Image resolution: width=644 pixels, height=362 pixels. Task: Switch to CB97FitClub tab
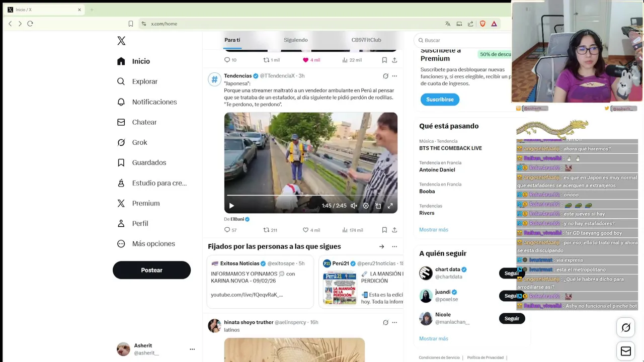point(366,40)
